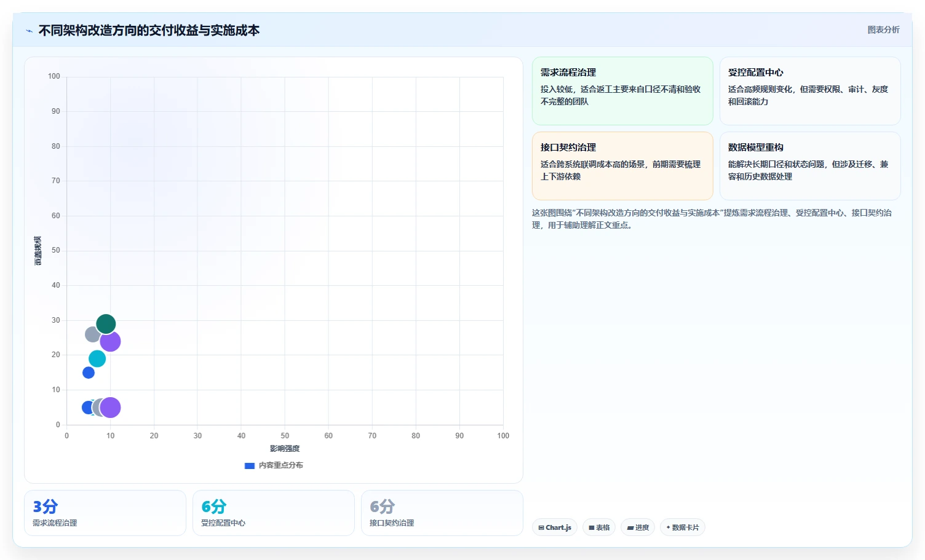Select the cyan bubble near value 19
This screenshot has width=925, height=560.
pyautogui.click(x=97, y=358)
